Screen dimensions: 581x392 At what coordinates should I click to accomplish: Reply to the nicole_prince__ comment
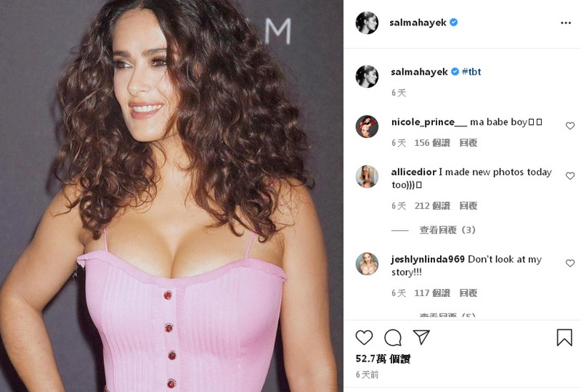468,143
